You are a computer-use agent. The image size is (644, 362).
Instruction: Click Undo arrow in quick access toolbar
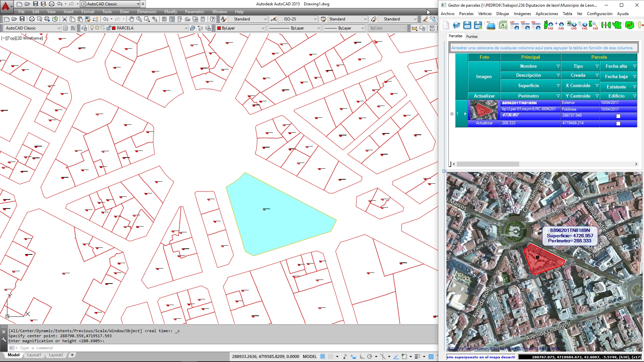pyautogui.click(x=59, y=4)
